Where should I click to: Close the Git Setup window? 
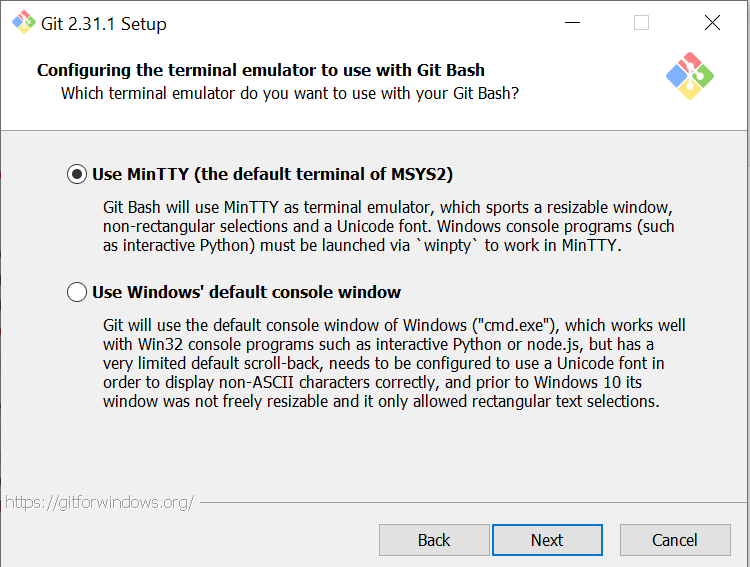pyautogui.click(x=712, y=23)
